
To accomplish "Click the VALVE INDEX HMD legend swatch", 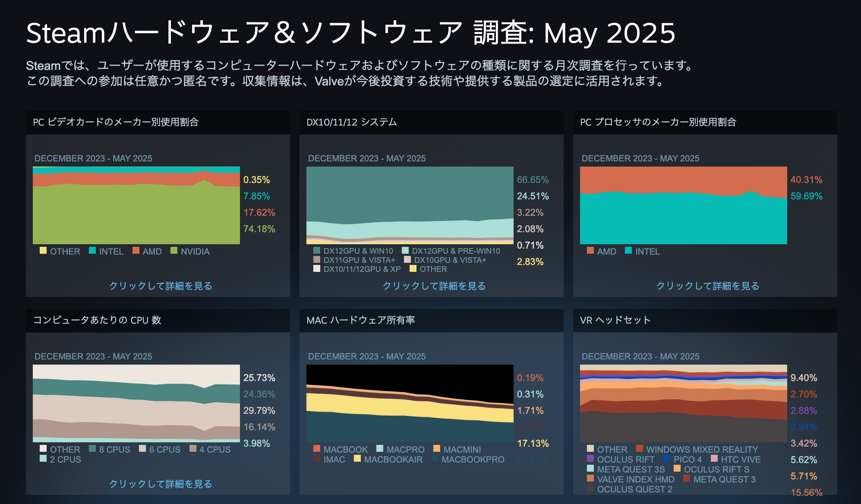I will click(x=590, y=478).
